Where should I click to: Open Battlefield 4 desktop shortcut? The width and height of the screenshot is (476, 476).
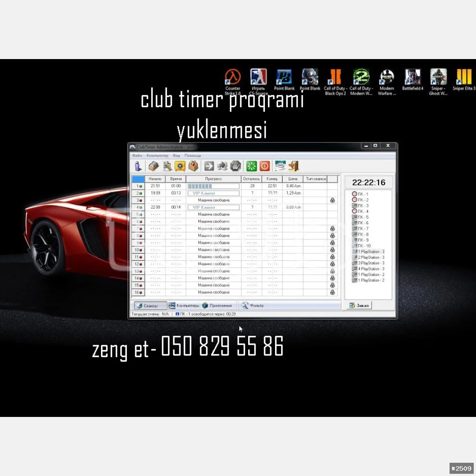tap(413, 78)
